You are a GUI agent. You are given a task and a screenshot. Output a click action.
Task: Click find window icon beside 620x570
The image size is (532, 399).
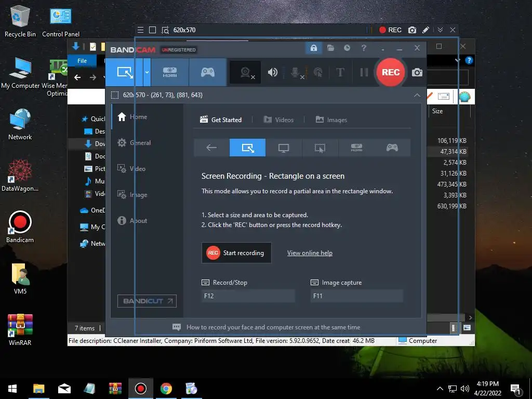pyautogui.click(x=165, y=30)
